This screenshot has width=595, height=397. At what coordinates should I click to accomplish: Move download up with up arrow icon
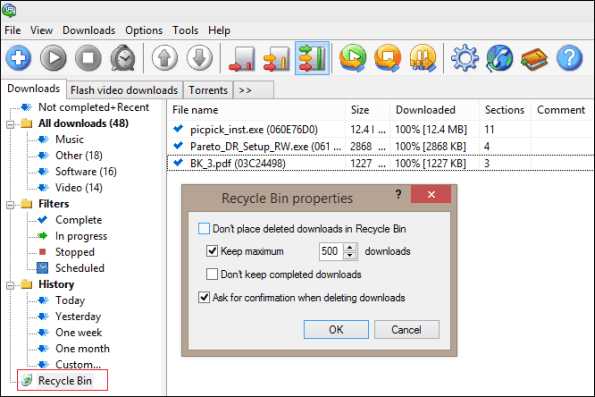point(165,58)
